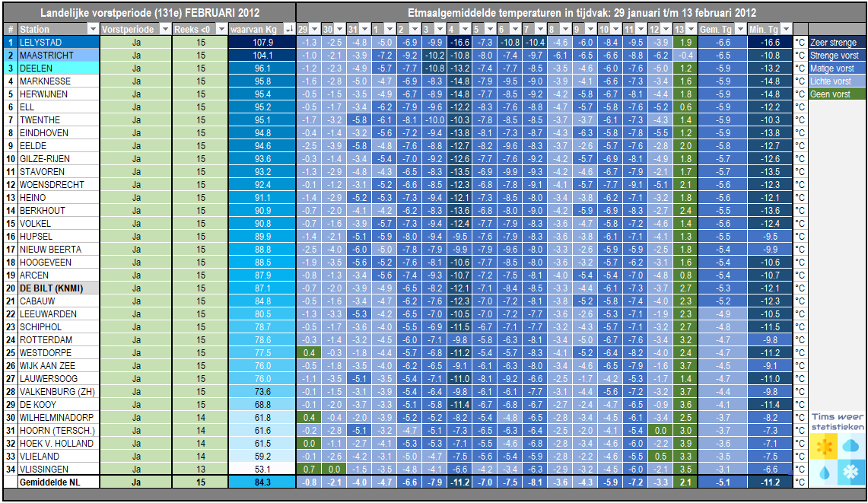Select the ROTTERDAM station cell
868x503 pixels.
coord(59,339)
